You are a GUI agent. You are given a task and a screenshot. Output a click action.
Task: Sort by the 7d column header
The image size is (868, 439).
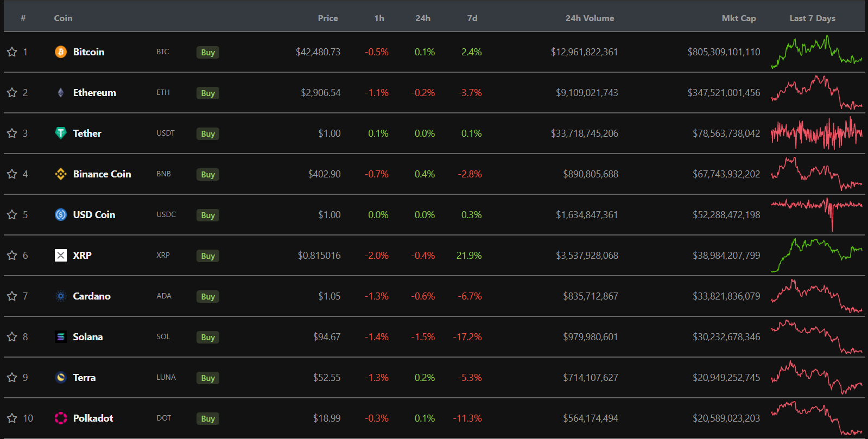pyautogui.click(x=472, y=18)
